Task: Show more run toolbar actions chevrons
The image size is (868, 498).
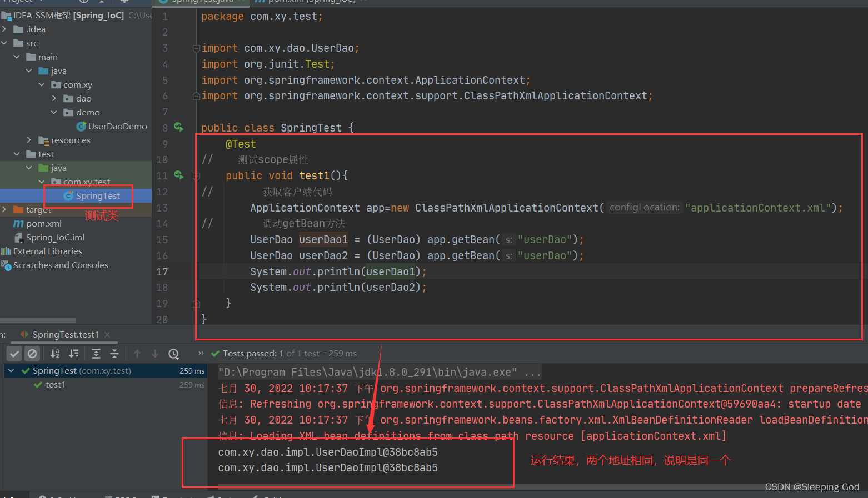Action: tap(201, 353)
